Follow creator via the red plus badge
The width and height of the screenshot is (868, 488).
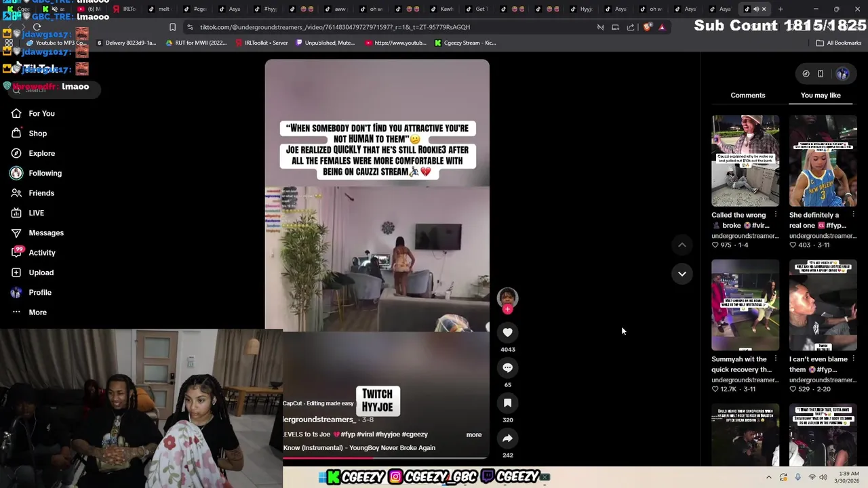click(x=507, y=310)
